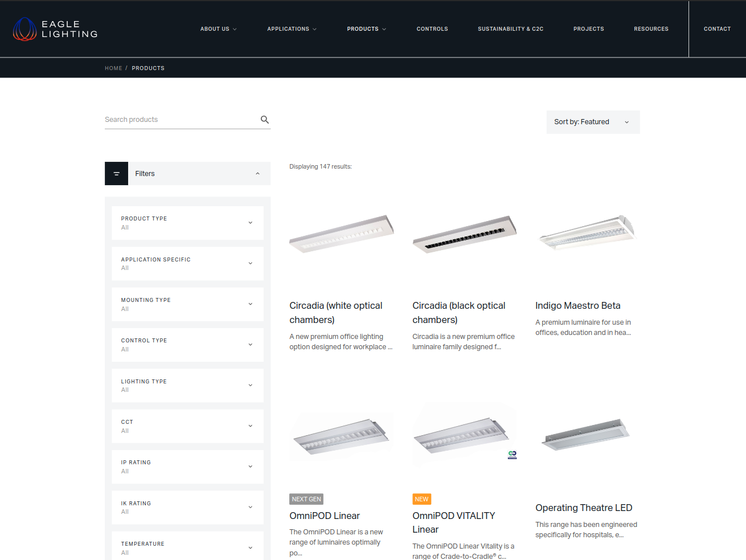Click the OmniPOD Linear product image
Viewport: 746px width, 560px height.
341,436
